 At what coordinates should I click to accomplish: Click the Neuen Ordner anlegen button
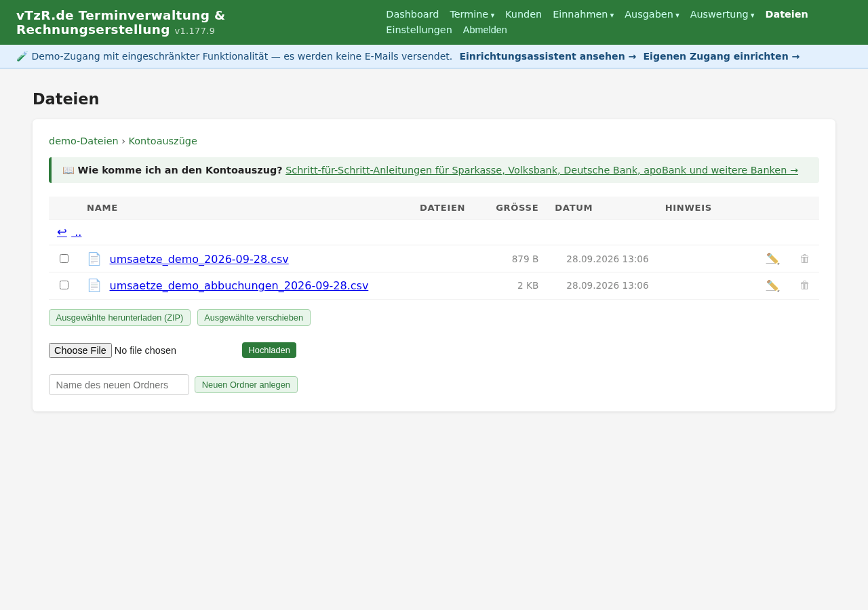pos(246,384)
